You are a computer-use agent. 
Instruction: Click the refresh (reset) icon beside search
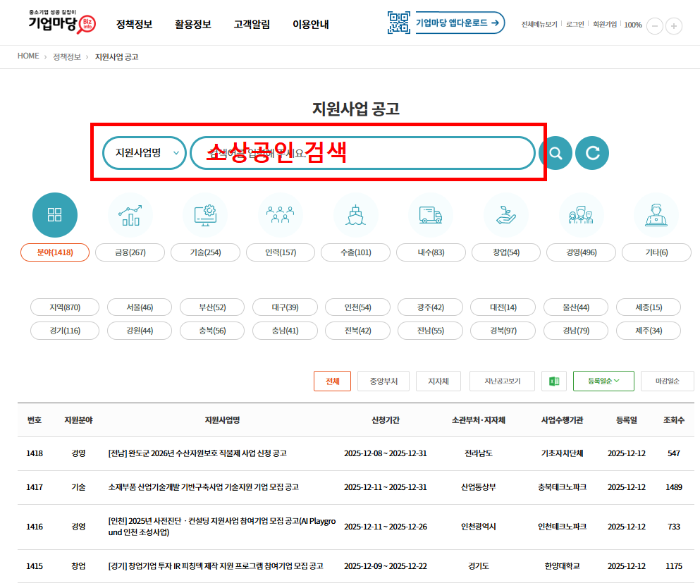coord(592,153)
